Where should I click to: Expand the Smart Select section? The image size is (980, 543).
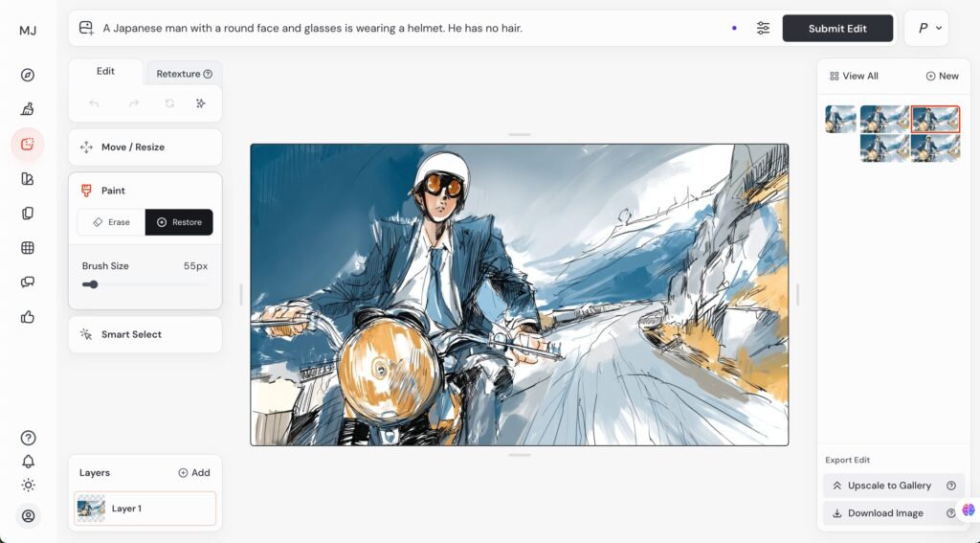coord(145,334)
